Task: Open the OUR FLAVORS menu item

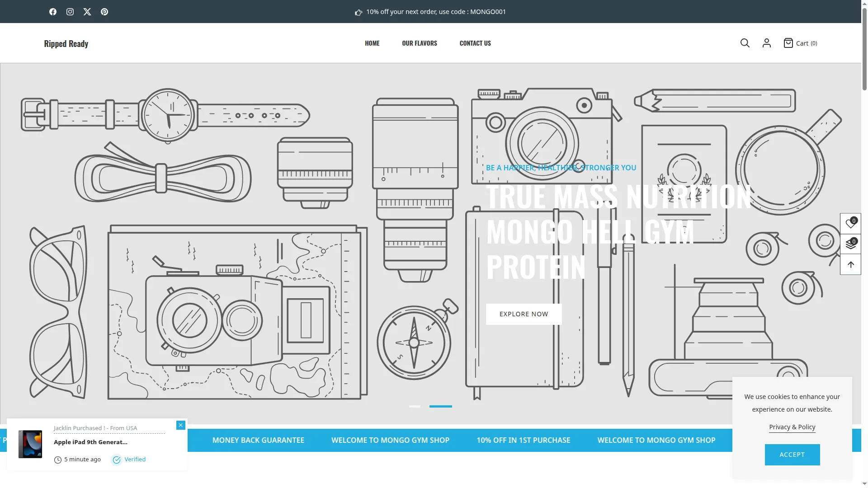Action: coord(420,43)
